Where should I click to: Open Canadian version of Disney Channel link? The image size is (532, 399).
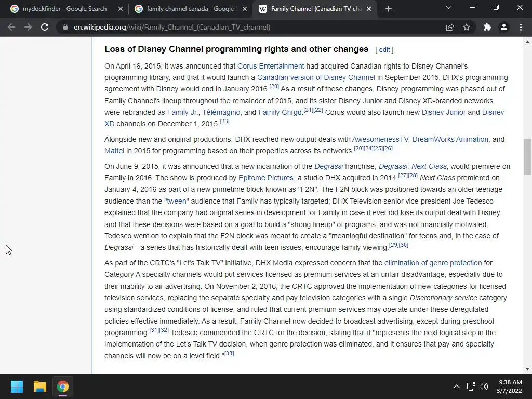(x=316, y=78)
